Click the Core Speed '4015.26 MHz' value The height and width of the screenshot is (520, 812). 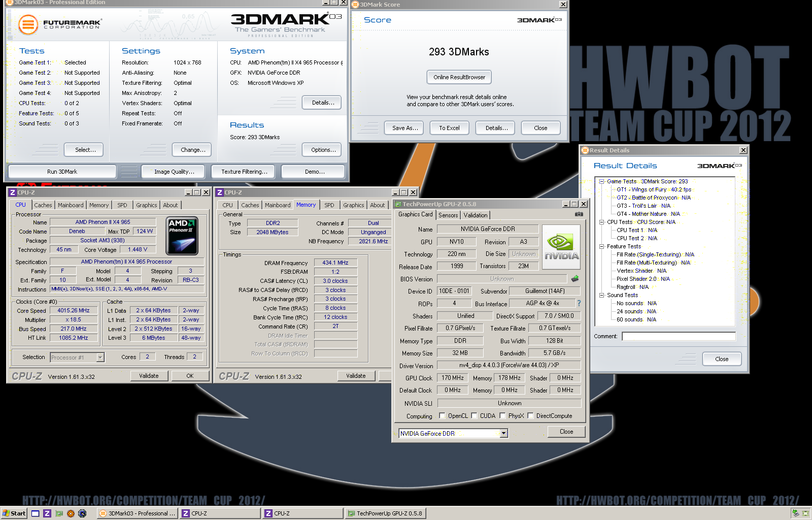(74, 310)
